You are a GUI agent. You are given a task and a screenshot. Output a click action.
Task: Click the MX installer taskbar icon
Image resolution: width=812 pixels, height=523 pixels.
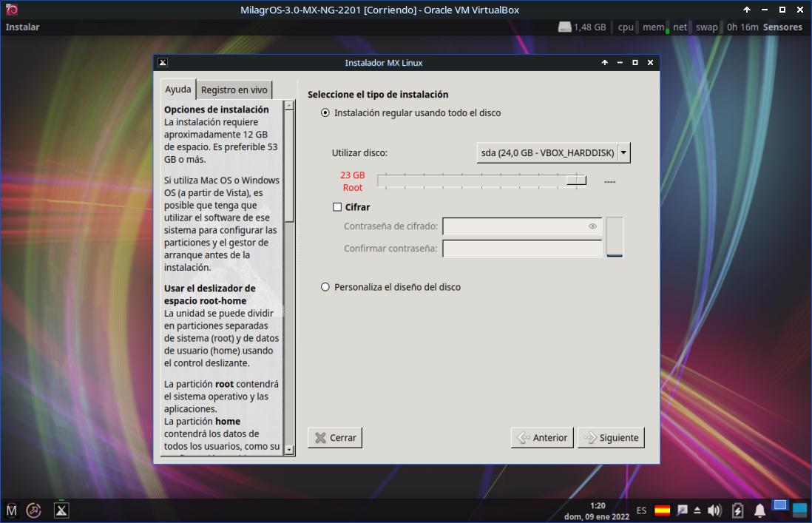pos(61,510)
